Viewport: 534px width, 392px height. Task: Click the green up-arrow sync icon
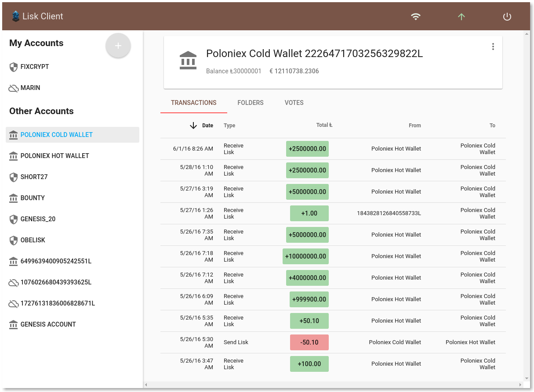tap(461, 17)
